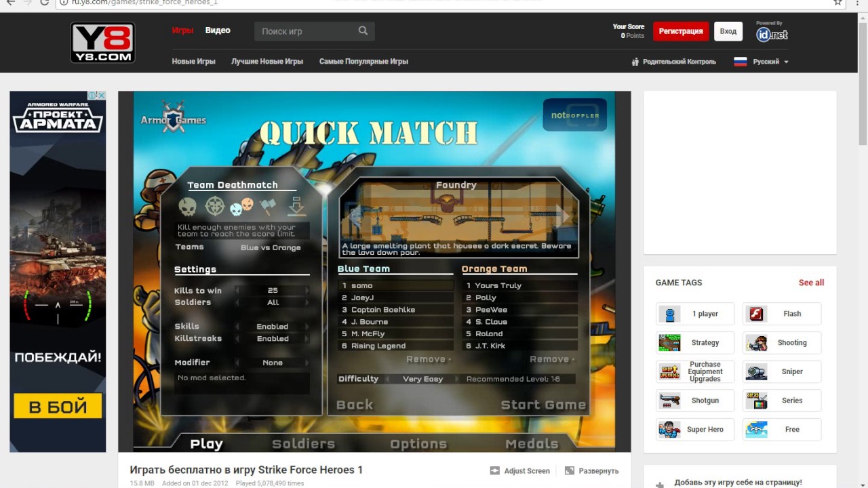Select Orange Team player Yours Truly

tap(519, 285)
